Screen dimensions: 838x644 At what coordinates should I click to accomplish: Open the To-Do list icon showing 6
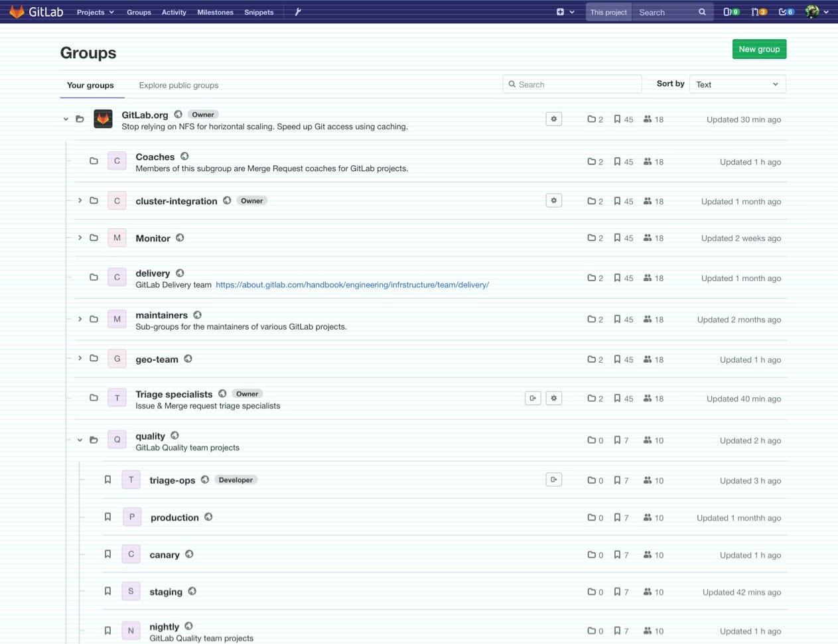pyautogui.click(x=786, y=11)
